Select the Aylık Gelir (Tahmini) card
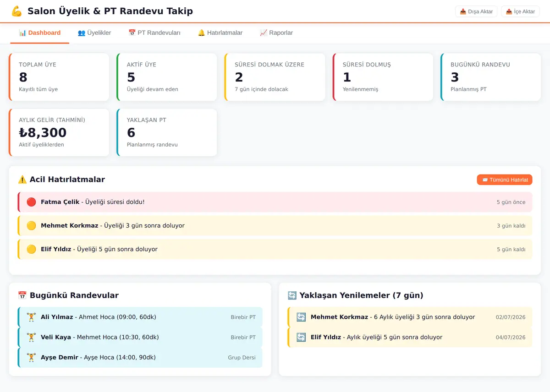The image size is (550, 392). click(x=59, y=132)
